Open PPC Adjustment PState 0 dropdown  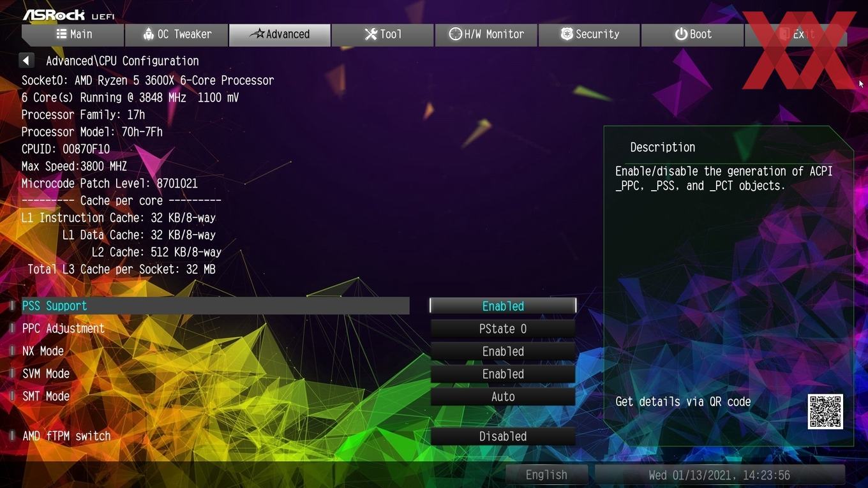coord(503,329)
